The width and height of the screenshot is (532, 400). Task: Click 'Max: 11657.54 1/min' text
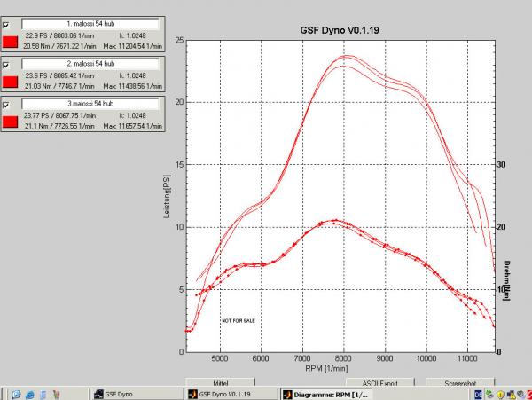[133, 126]
